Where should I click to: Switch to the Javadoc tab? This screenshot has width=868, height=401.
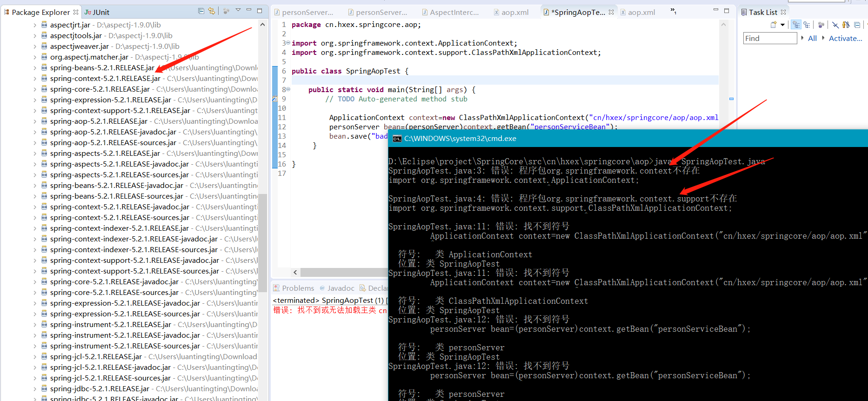[337, 288]
